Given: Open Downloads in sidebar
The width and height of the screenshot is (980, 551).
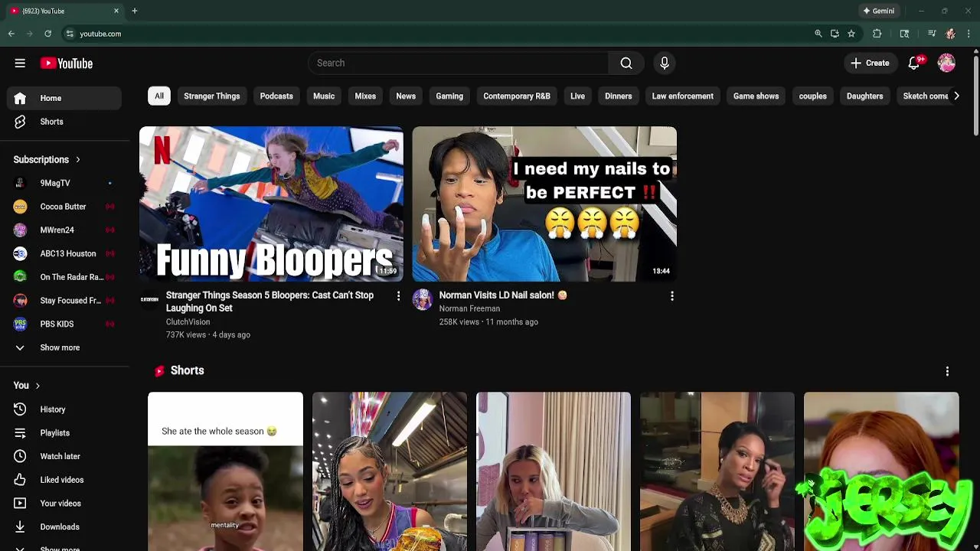Looking at the screenshot, I should [x=64, y=527].
